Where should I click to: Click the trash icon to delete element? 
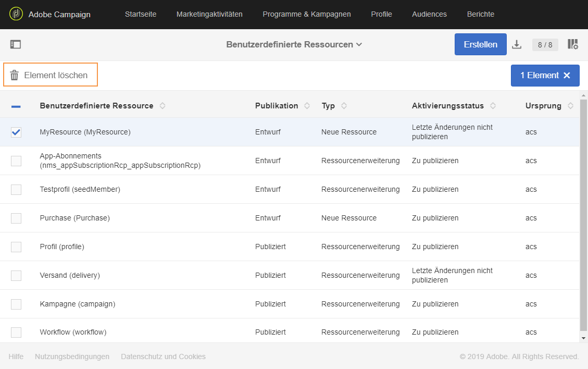15,75
